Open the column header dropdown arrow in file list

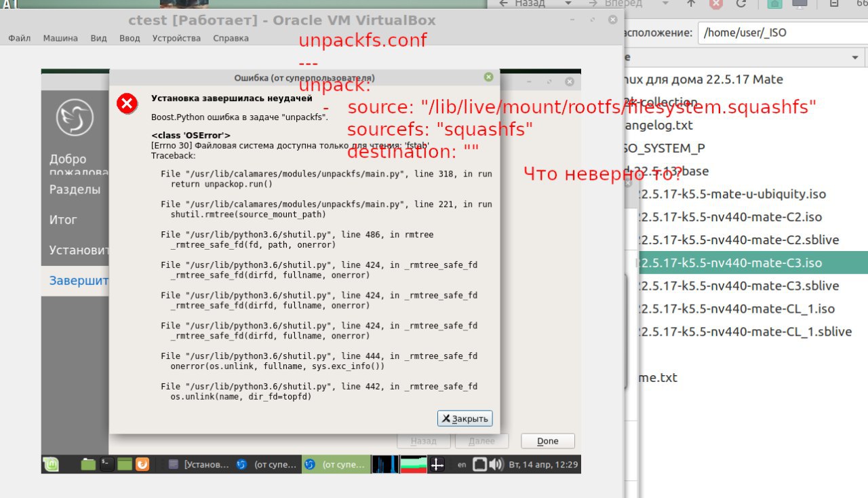pyautogui.click(x=855, y=58)
